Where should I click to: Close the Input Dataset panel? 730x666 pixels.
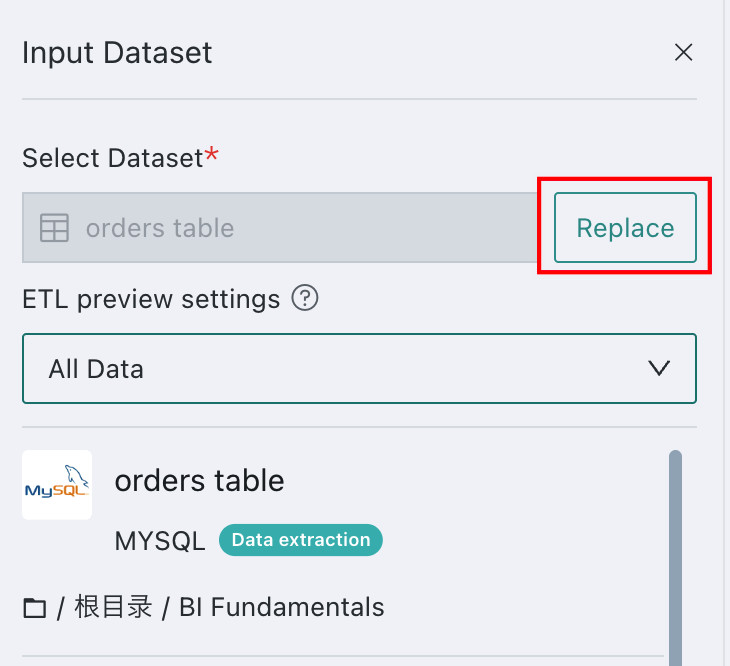(683, 52)
